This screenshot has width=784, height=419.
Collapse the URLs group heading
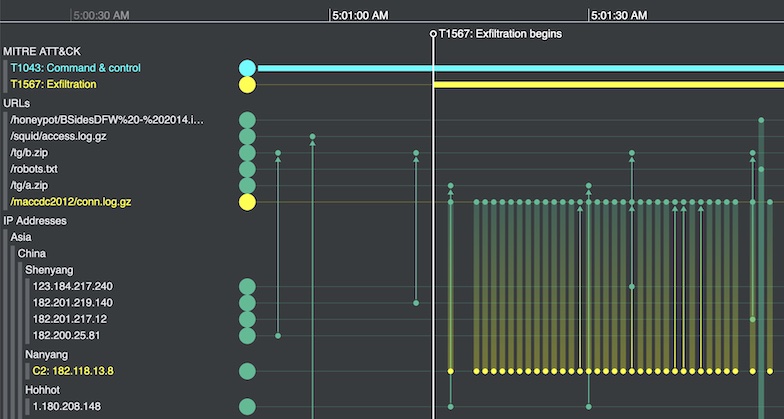pos(19,102)
